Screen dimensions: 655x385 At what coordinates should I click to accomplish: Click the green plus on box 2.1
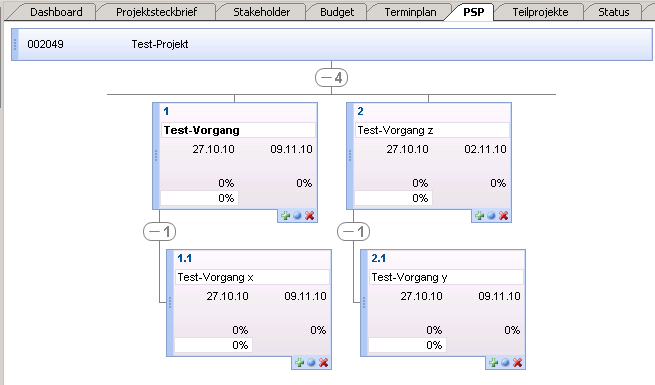(493, 362)
